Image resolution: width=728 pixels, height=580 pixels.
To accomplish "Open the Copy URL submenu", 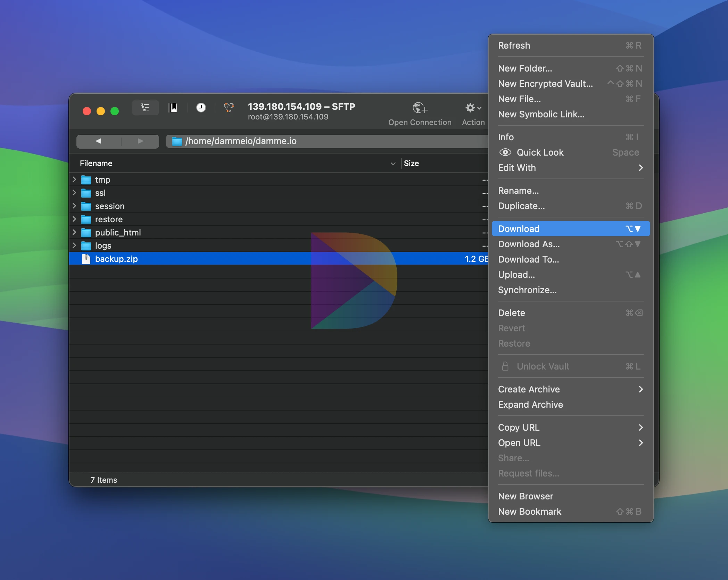I will pos(571,428).
